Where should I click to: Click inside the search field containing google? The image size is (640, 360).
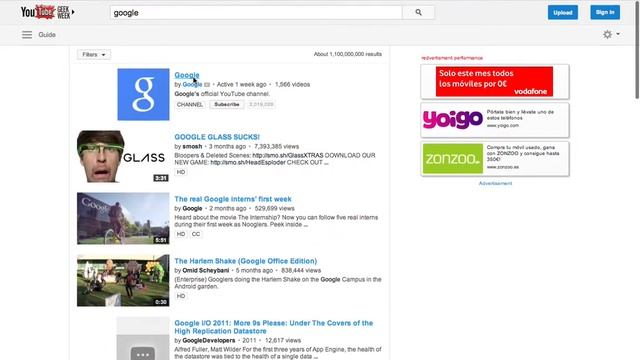(x=256, y=13)
